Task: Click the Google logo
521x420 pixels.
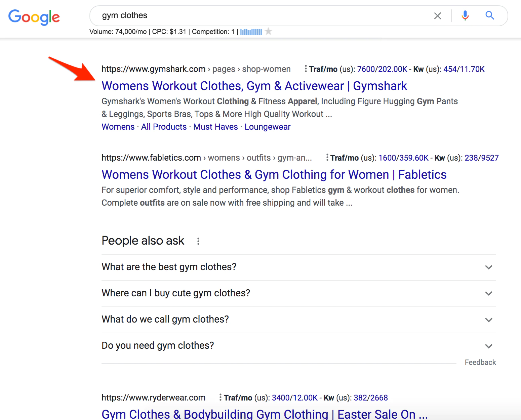Action: (34, 17)
